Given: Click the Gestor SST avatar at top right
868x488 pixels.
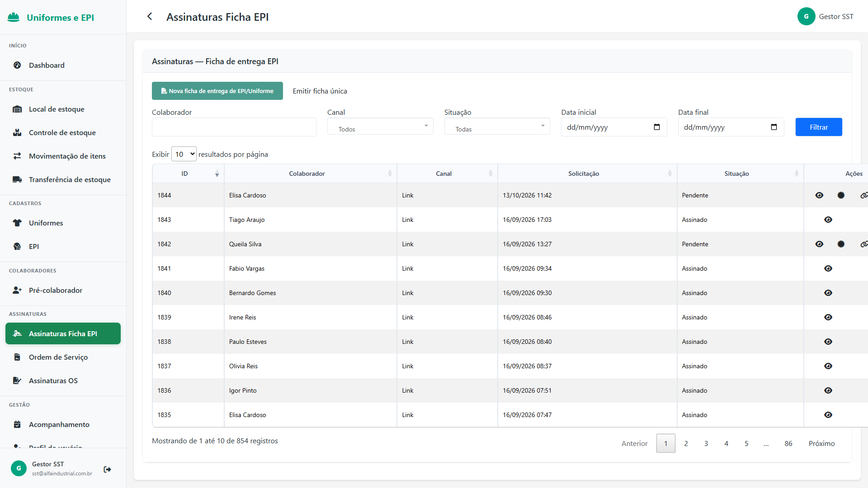Looking at the screenshot, I should (806, 16).
